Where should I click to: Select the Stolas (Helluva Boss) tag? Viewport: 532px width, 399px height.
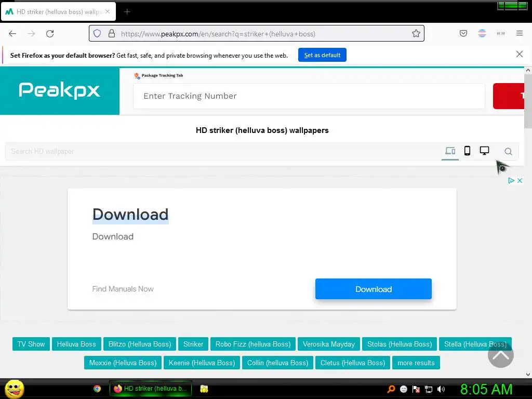[x=400, y=344]
